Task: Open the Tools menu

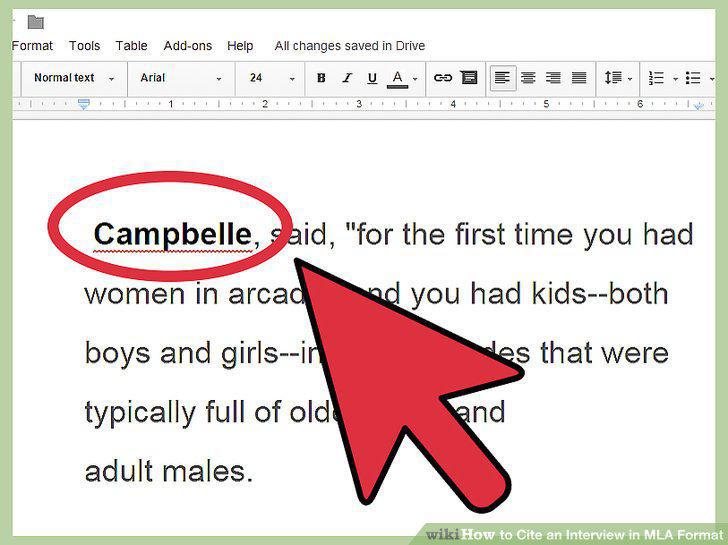Action: (84, 46)
